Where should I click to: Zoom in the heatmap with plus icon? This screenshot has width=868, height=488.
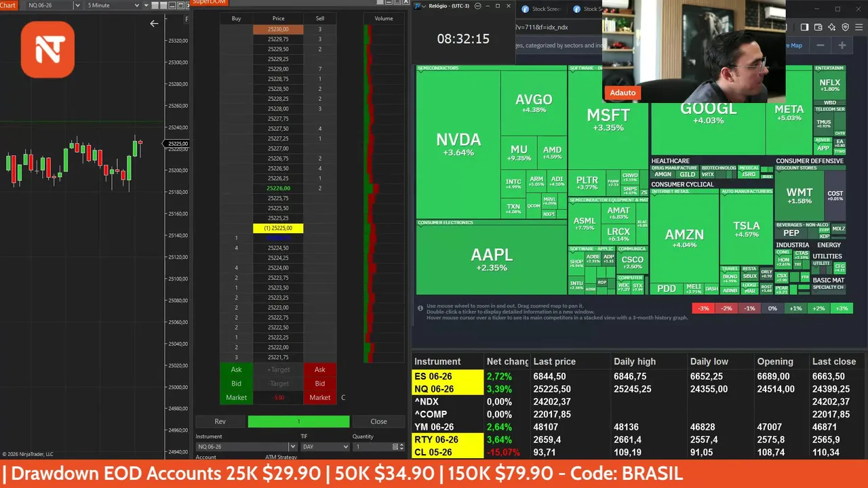tap(842, 45)
